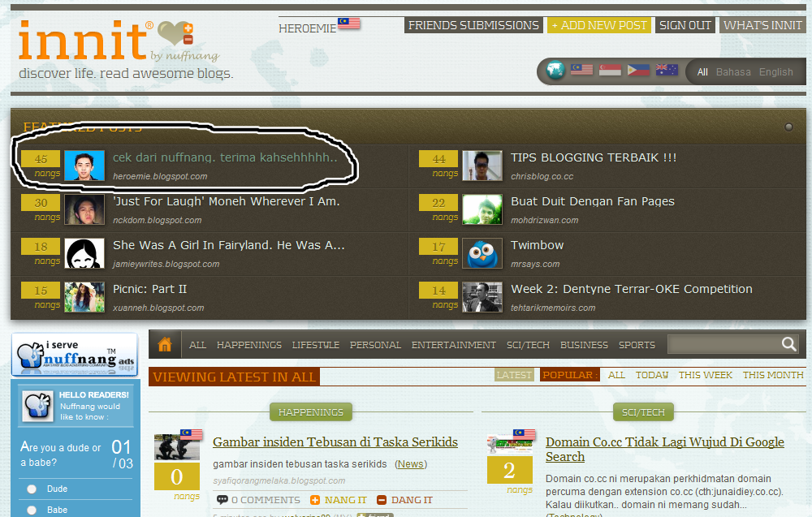Show popular posts THIS WEEK

pos(706,375)
